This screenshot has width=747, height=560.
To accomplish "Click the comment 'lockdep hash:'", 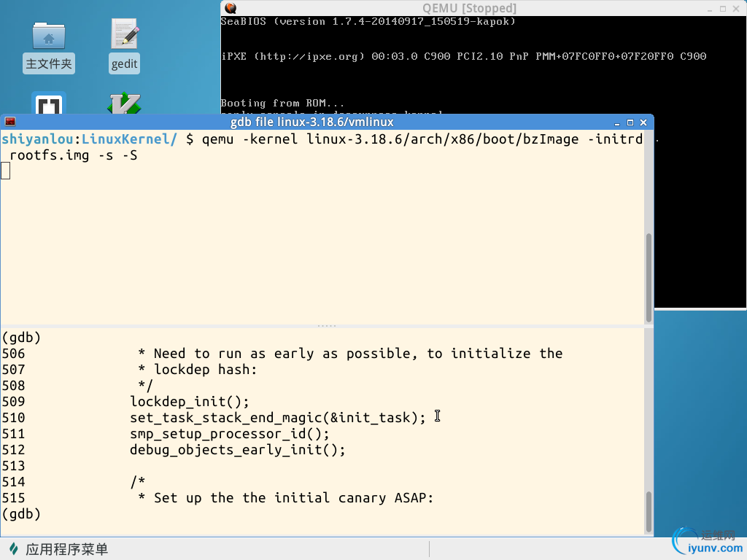I will [x=205, y=370].
